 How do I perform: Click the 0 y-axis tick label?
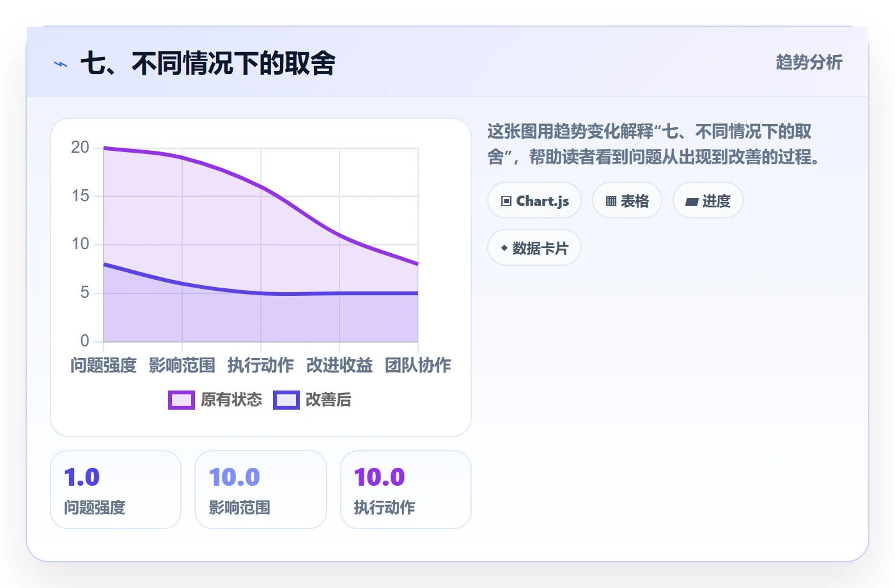(85, 341)
